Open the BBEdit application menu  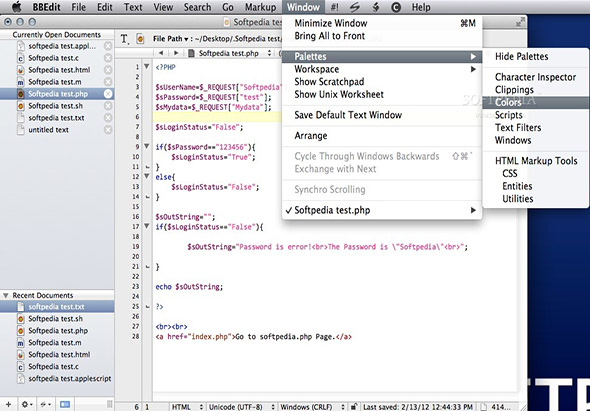(46, 7)
